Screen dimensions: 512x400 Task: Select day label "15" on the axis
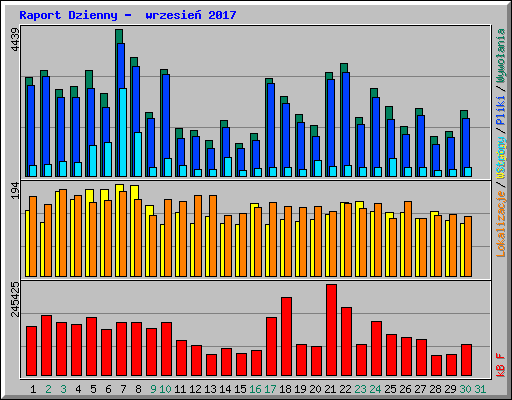(x=240, y=389)
